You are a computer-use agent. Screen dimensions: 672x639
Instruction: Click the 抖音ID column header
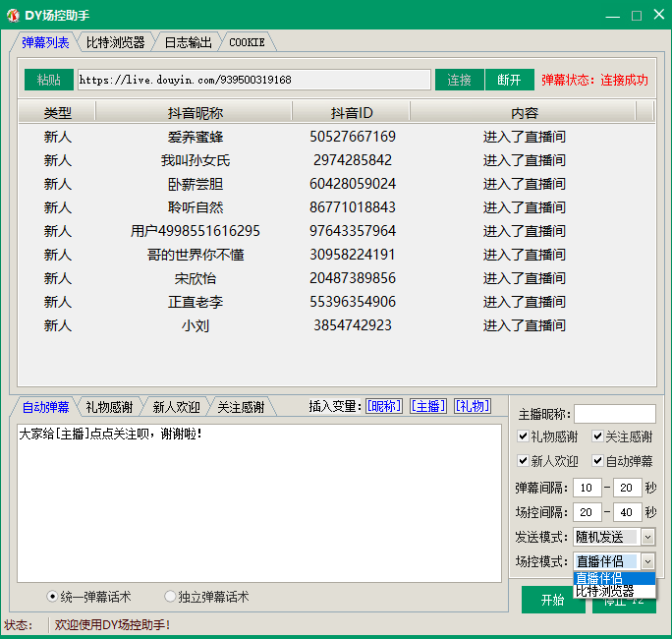(352, 113)
